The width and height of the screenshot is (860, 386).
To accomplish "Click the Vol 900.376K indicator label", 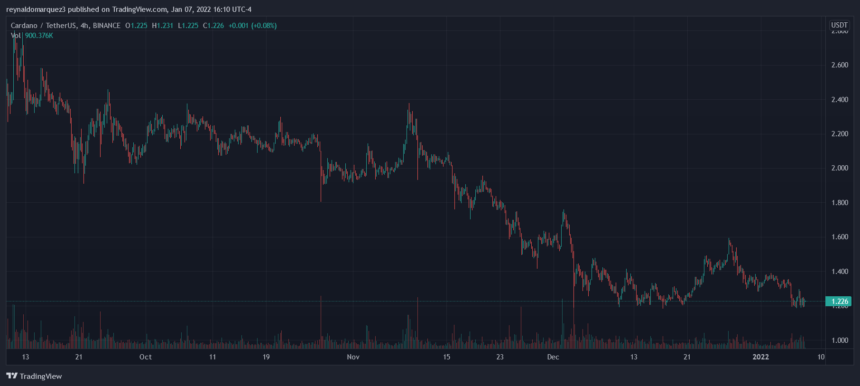I will click(x=32, y=35).
